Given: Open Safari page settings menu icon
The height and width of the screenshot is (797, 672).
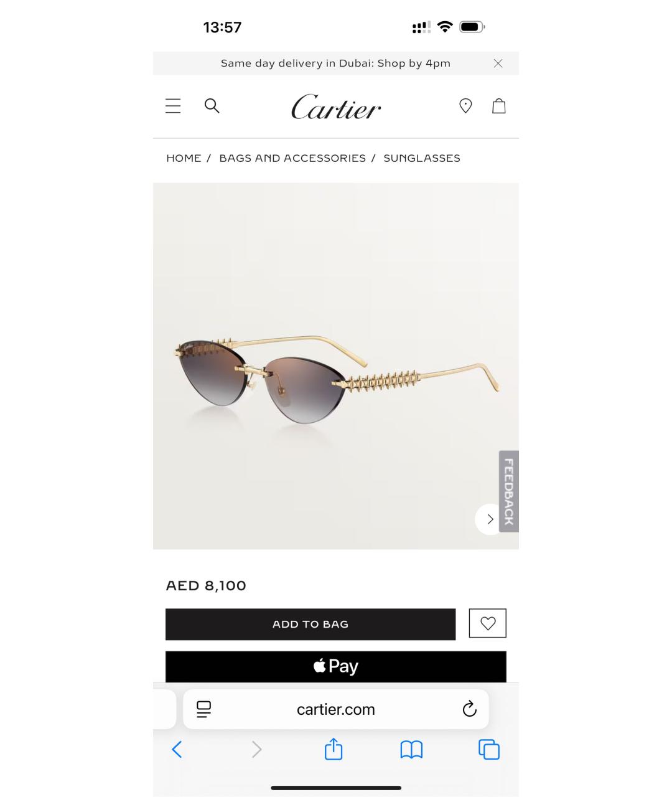Looking at the screenshot, I should coord(203,709).
